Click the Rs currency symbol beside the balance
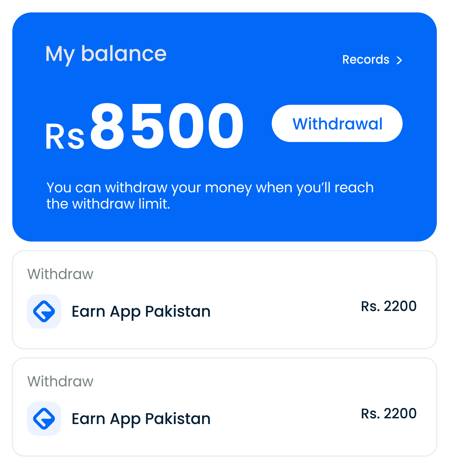 coord(65,136)
